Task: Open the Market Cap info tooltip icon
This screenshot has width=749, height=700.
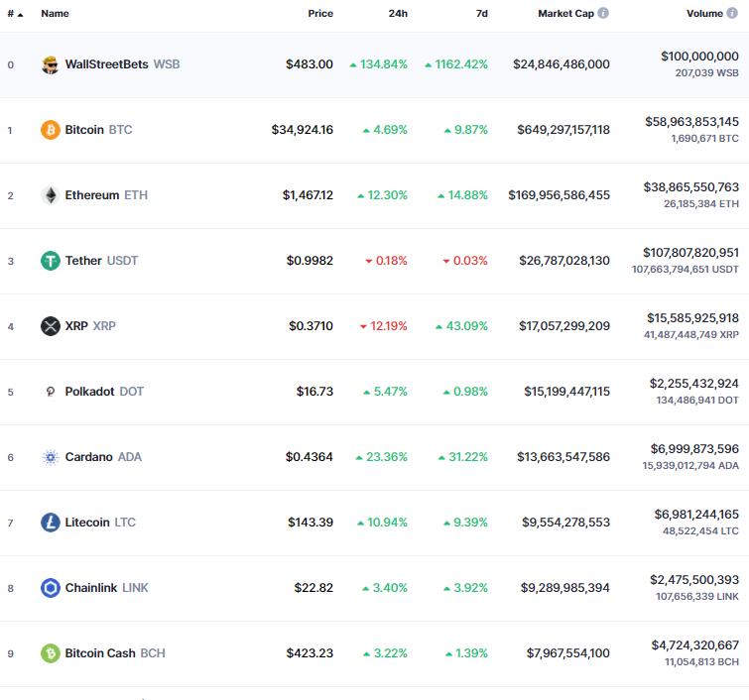Action: pyautogui.click(x=603, y=13)
